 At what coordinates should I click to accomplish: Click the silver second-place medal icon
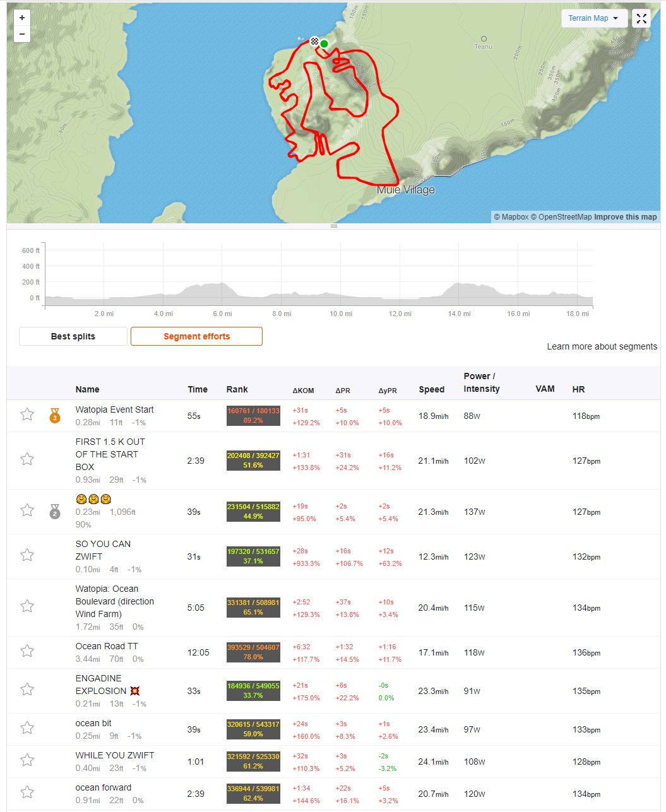tap(55, 511)
